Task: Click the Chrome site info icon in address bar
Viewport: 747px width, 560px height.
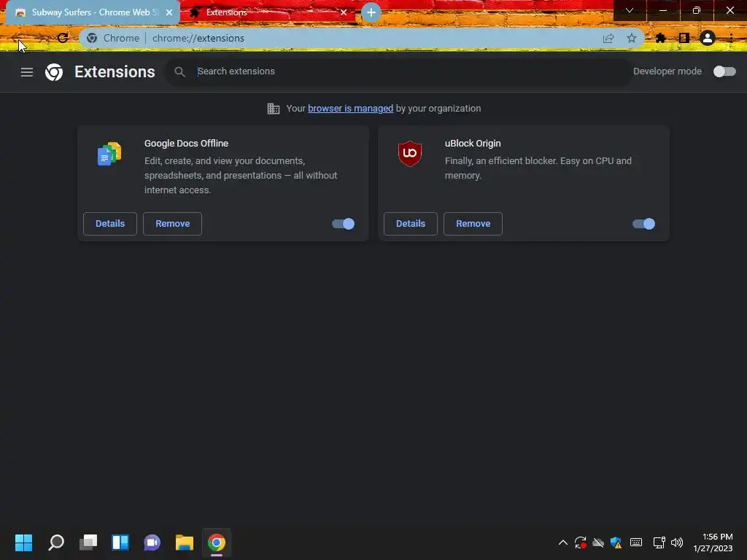Action: coord(92,38)
